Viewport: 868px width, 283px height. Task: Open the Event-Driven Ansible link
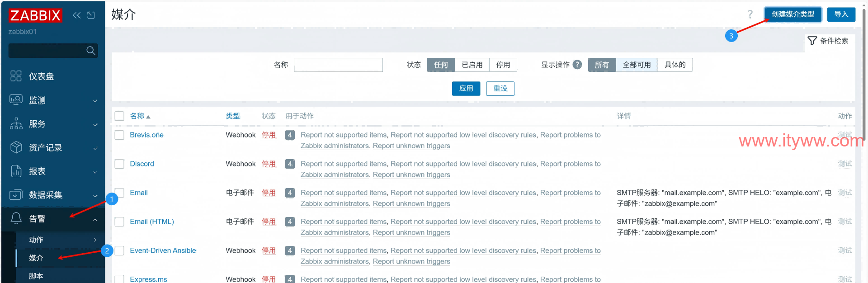[163, 250]
